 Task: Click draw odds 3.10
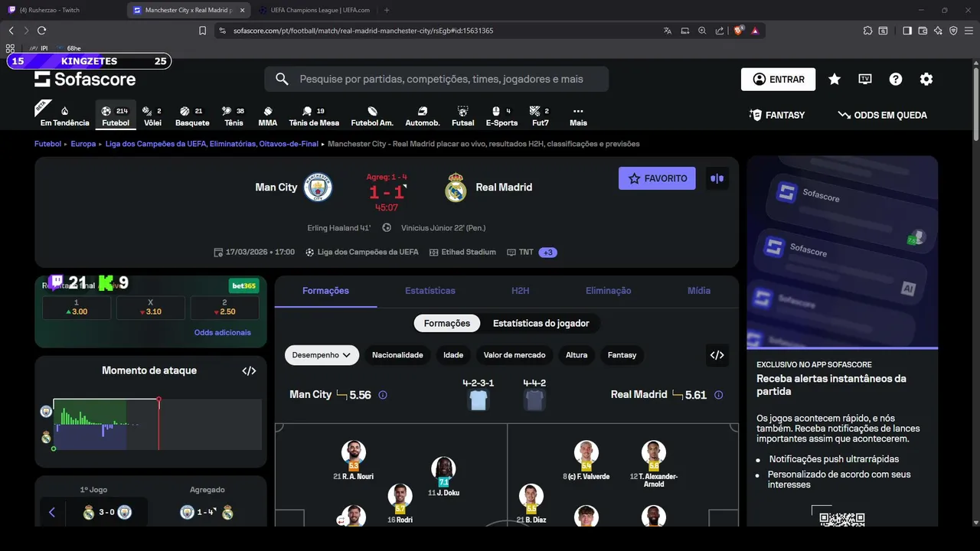tap(151, 308)
